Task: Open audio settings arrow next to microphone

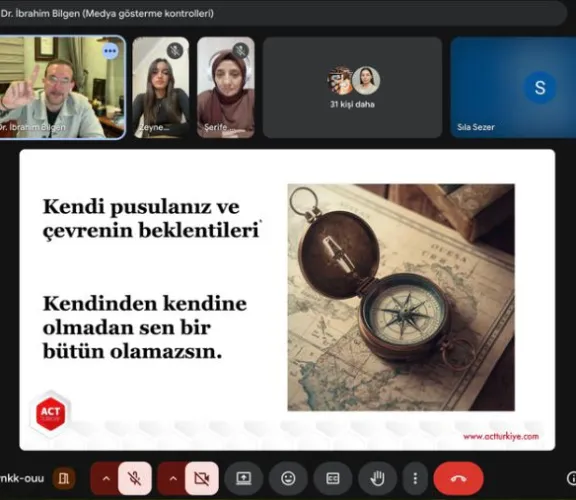Action: pyautogui.click(x=105, y=478)
